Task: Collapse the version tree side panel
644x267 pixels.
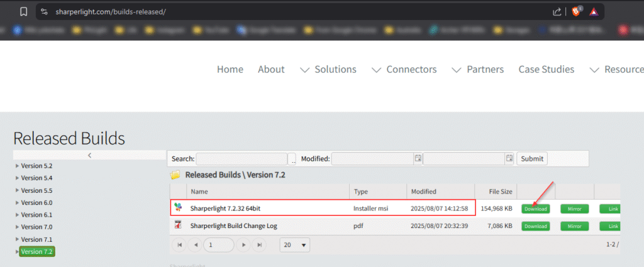Action: [x=89, y=155]
